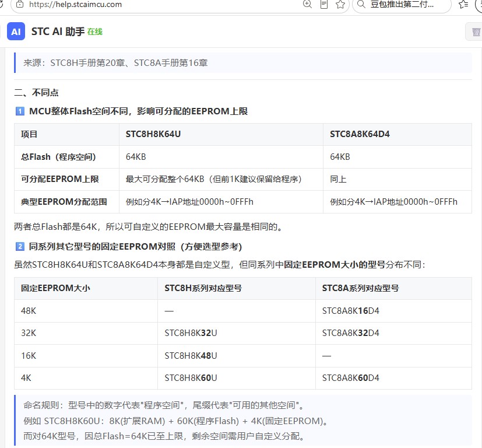Click the 在线 online status label

pos(95,32)
